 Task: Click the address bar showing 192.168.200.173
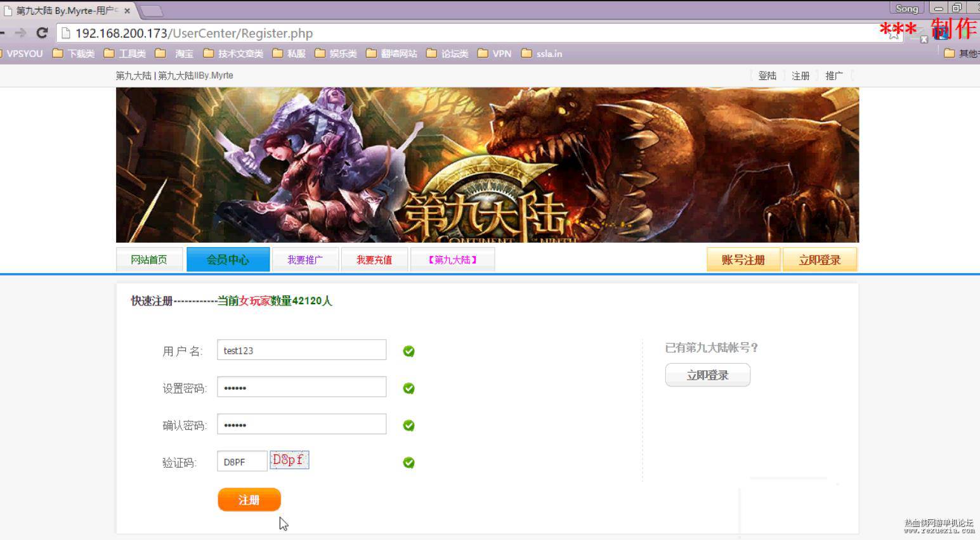pos(469,33)
